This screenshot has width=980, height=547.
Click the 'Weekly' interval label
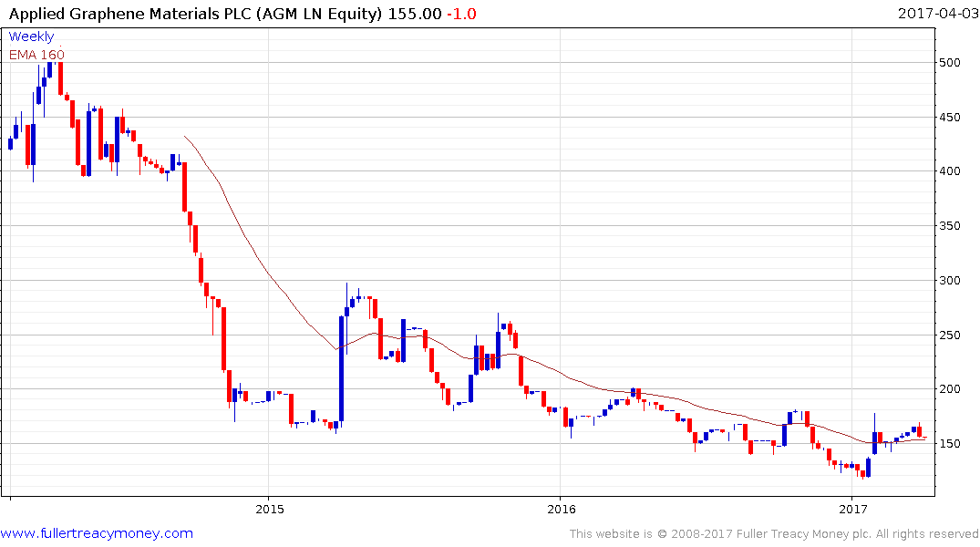tap(31, 36)
